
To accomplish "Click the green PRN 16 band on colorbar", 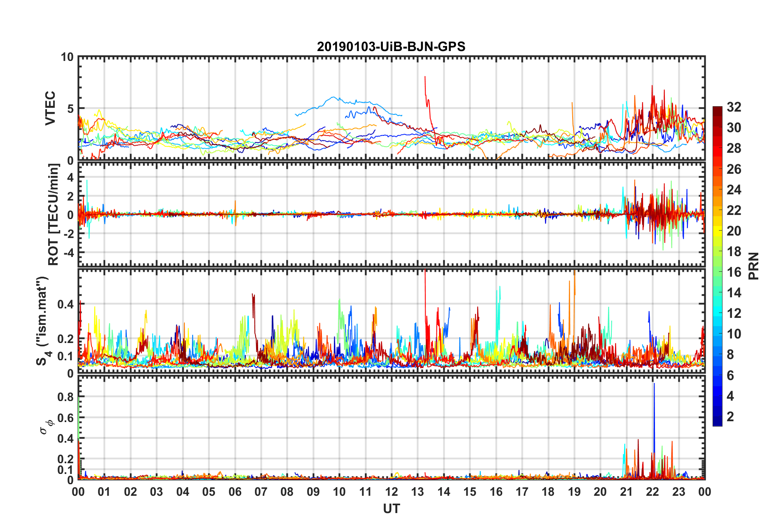I will click(x=717, y=272).
